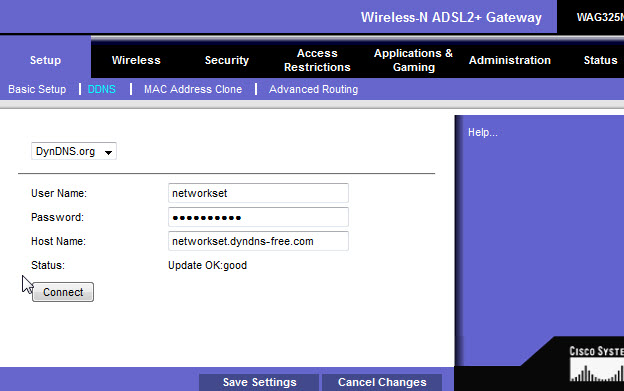This screenshot has height=391, width=624.
Task: Open the Wireless tab
Action: [136, 60]
